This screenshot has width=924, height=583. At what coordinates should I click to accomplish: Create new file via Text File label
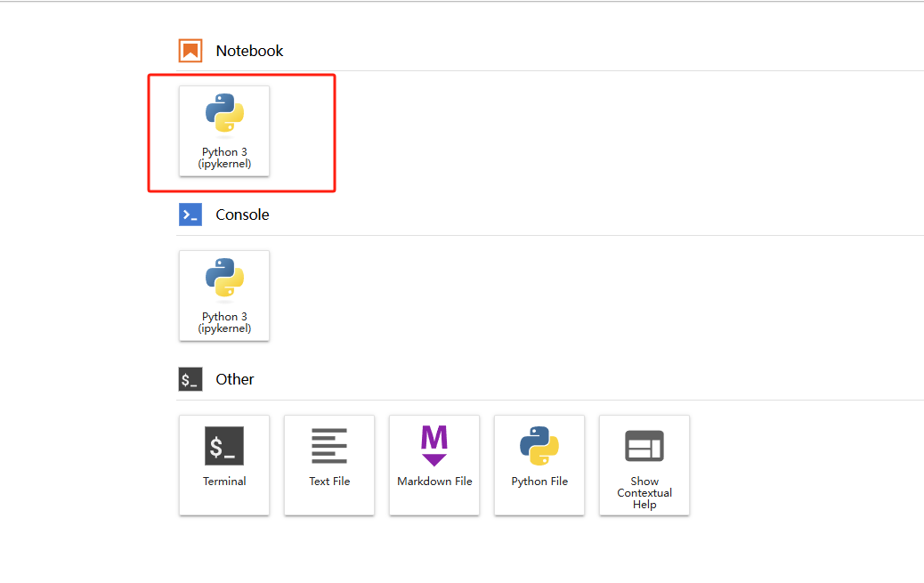pos(329,482)
